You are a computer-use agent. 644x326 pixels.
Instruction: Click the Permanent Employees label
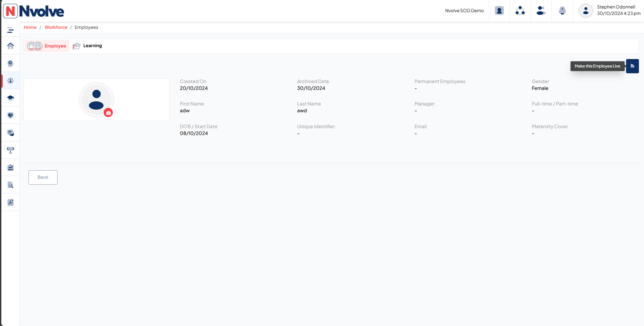pyautogui.click(x=440, y=81)
